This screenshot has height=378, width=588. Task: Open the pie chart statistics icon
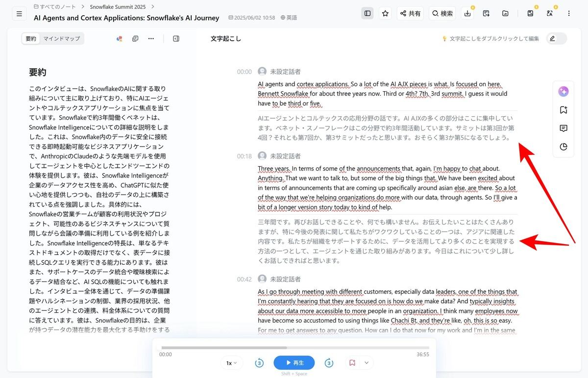pos(563,147)
